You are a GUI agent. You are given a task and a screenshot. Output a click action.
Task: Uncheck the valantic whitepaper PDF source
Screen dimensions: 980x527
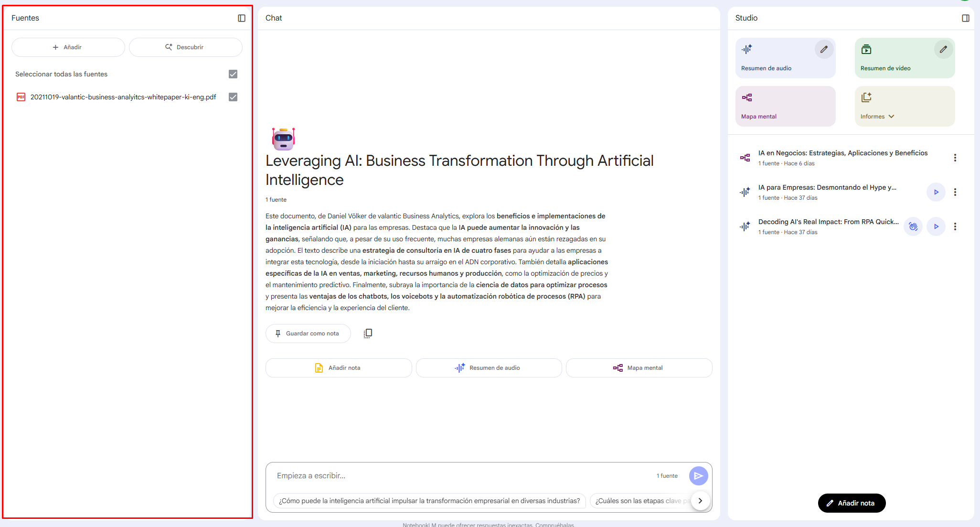click(x=233, y=97)
